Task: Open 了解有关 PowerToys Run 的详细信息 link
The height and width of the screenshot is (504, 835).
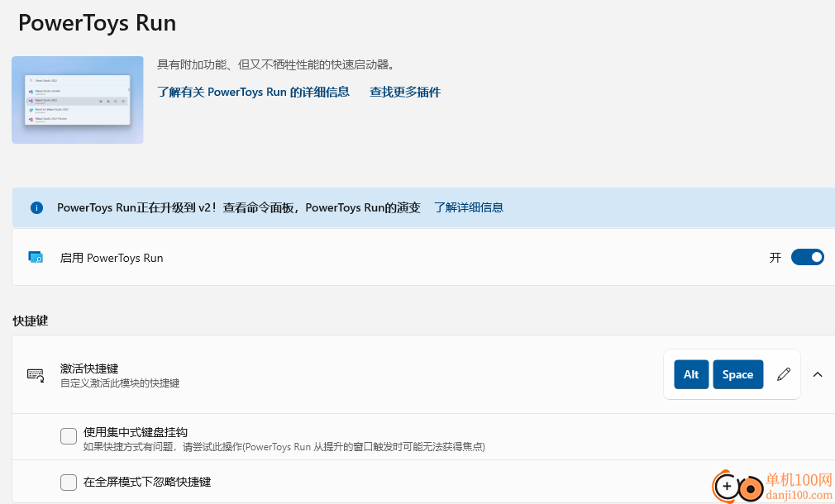Action: 253,92
